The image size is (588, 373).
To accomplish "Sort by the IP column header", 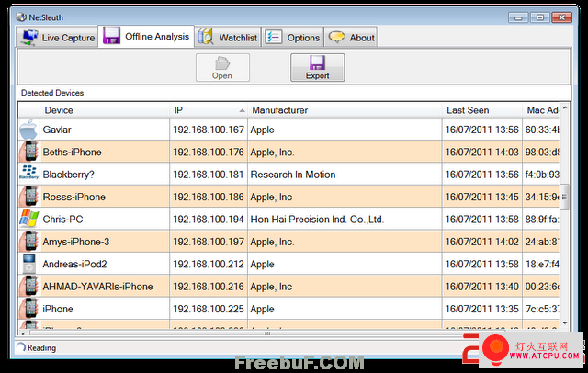I will (209, 110).
